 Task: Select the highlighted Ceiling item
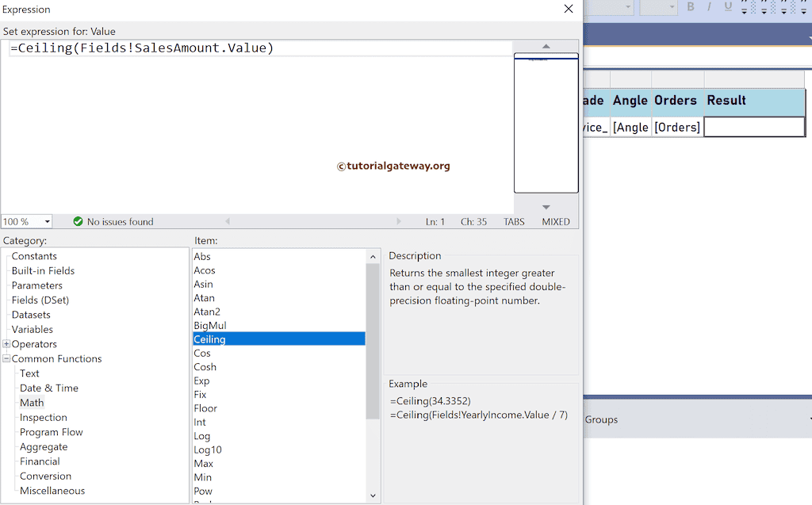(279, 339)
